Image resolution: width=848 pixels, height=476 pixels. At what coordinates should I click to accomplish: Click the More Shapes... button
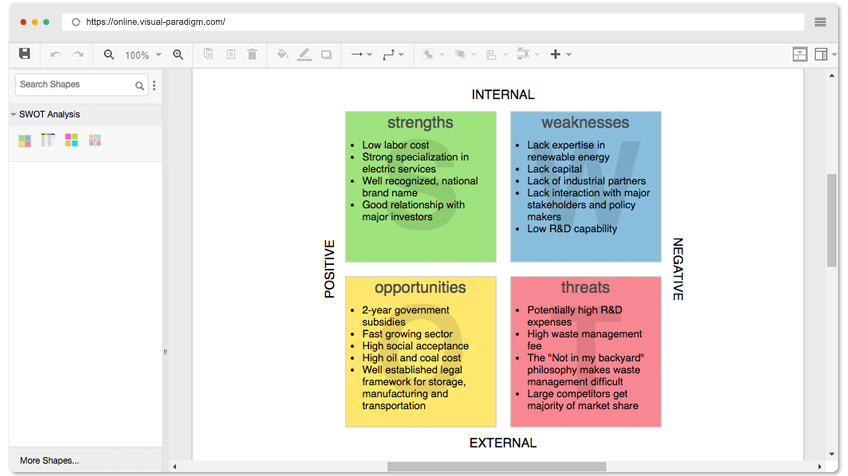click(50, 460)
